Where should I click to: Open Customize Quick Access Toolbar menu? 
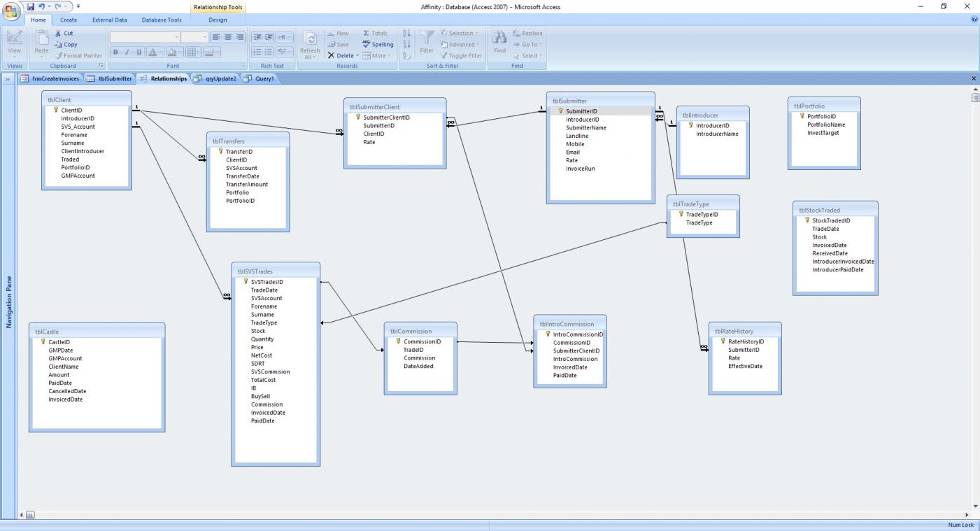click(x=78, y=6)
